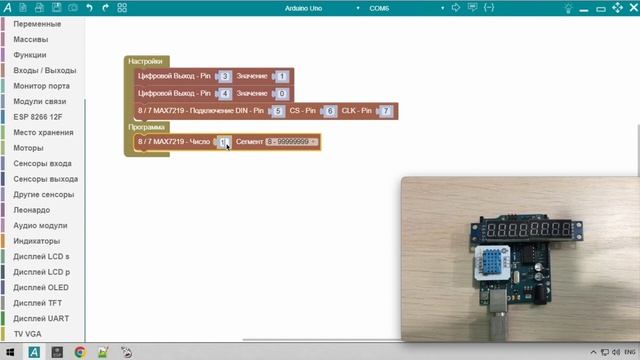Redo the last action

click(x=105, y=8)
